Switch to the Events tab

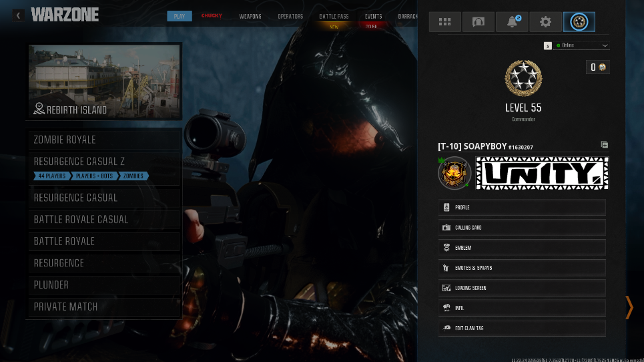[373, 17]
